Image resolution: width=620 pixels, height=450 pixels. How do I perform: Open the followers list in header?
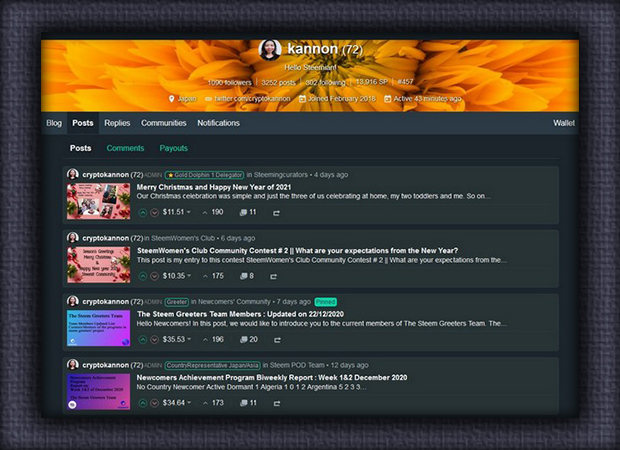(229, 82)
